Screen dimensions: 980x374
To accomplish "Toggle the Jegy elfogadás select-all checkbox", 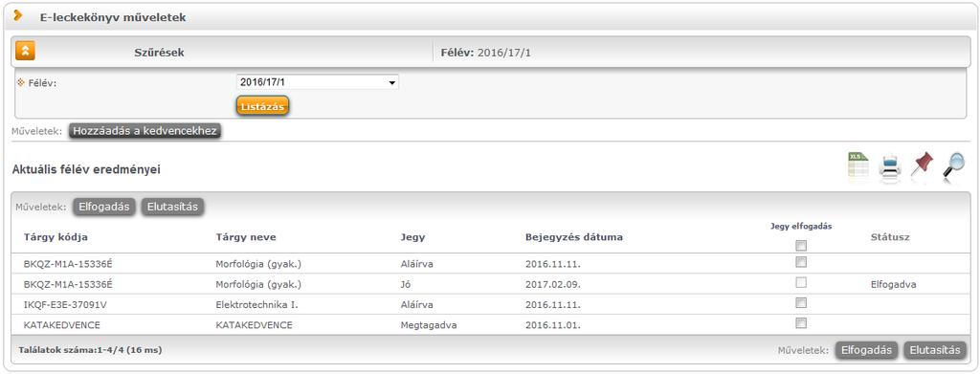I will tap(801, 246).
